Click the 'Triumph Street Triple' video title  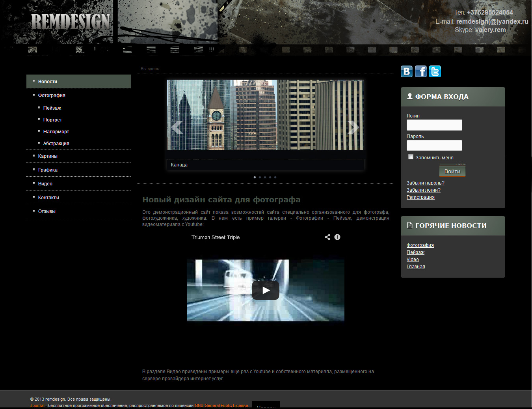point(216,237)
